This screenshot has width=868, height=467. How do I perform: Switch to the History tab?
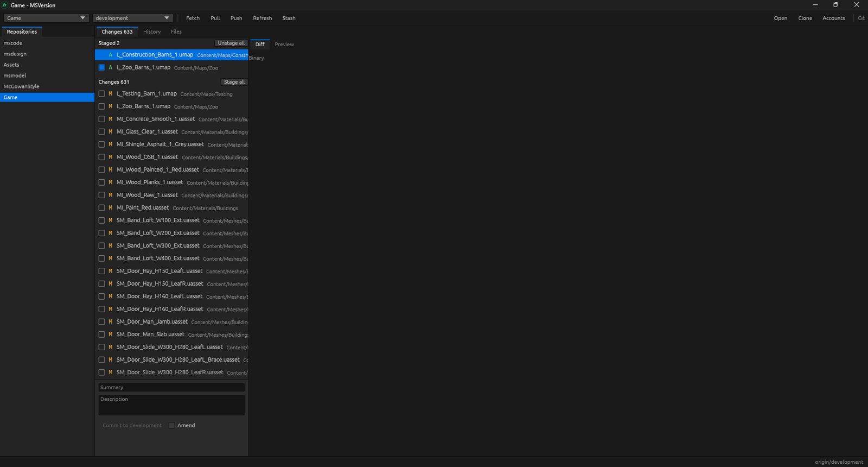(152, 31)
